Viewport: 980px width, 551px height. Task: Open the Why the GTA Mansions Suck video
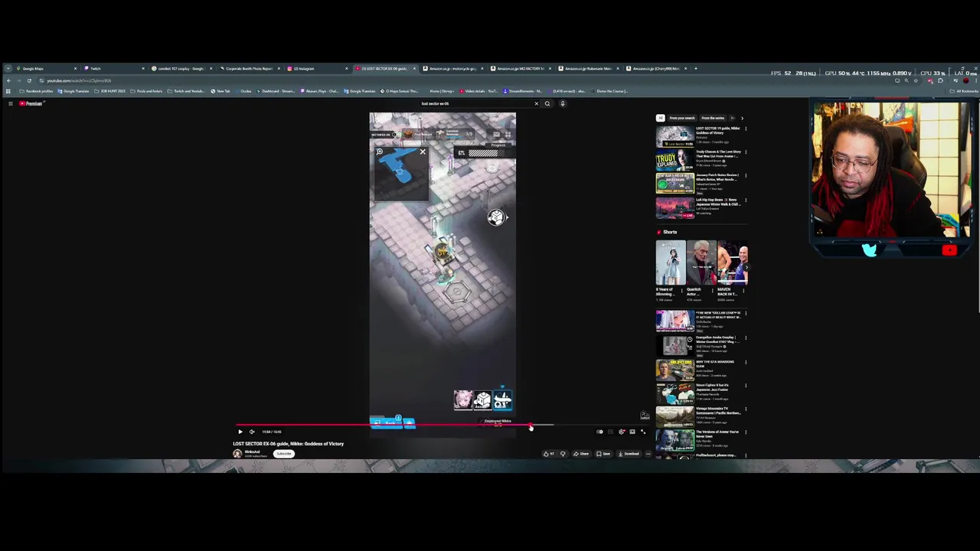(675, 369)
